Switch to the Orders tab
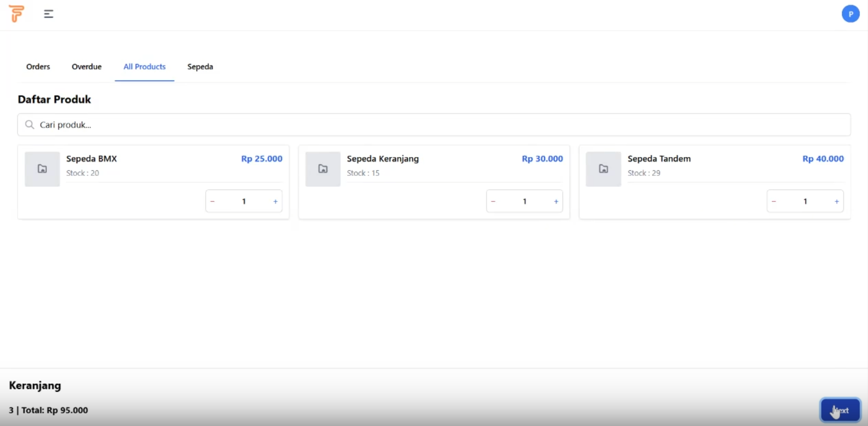 38,67
